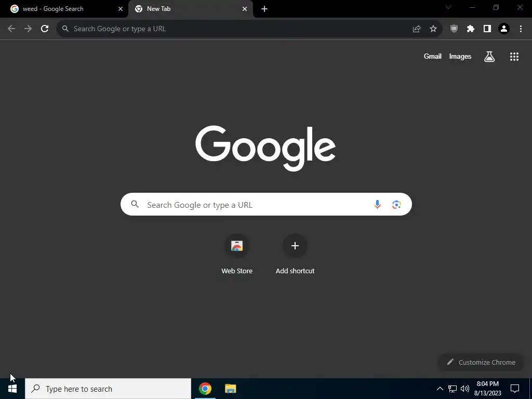532x399 pixels.
Task: Start a voice search with the microphone
Action: [377, 204]
